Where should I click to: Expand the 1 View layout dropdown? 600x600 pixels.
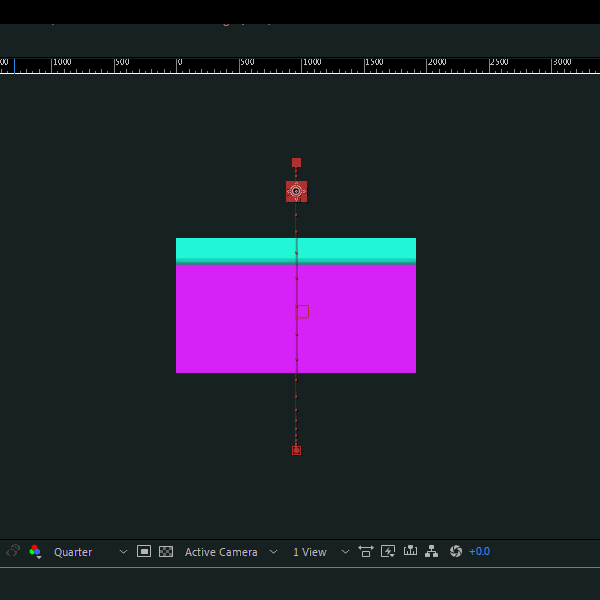pyautogui.click(x=321, y=552)
